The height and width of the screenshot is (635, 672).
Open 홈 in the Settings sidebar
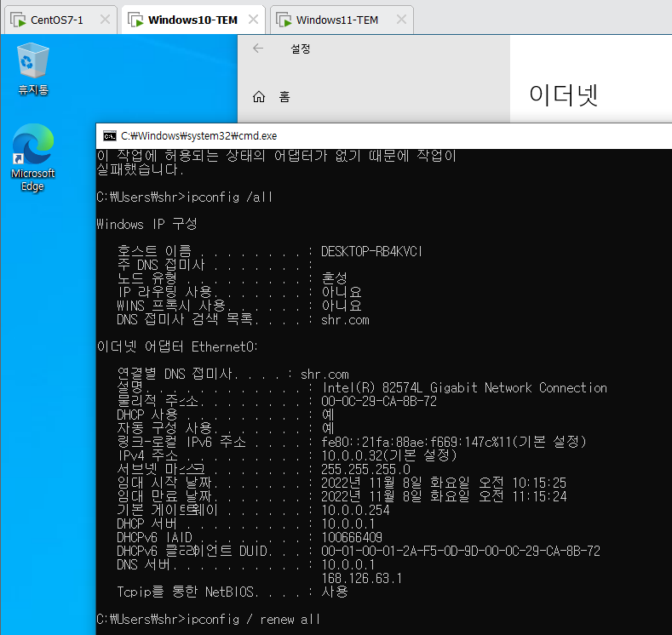pyautogui.click(x=284, y=97)
